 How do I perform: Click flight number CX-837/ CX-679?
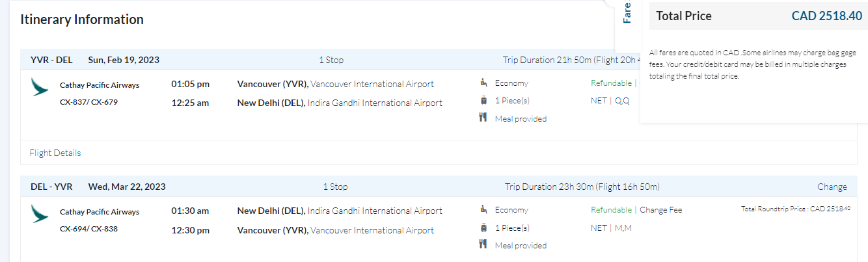click(88, 102)
